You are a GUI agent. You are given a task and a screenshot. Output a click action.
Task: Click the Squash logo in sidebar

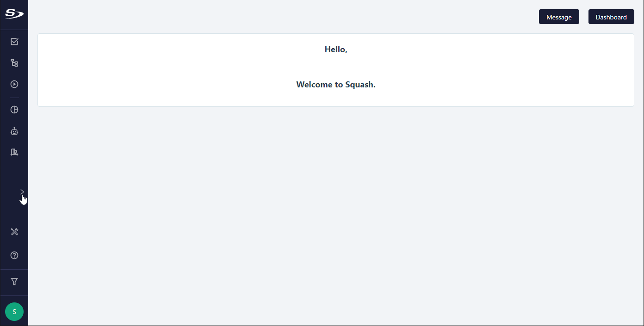tap(14, 14)
